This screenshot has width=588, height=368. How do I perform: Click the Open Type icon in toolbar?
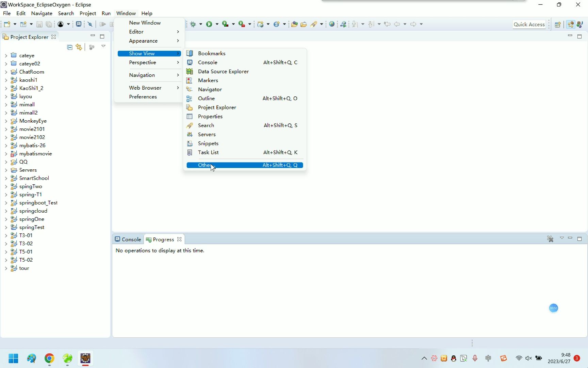[x=294, y=24]
